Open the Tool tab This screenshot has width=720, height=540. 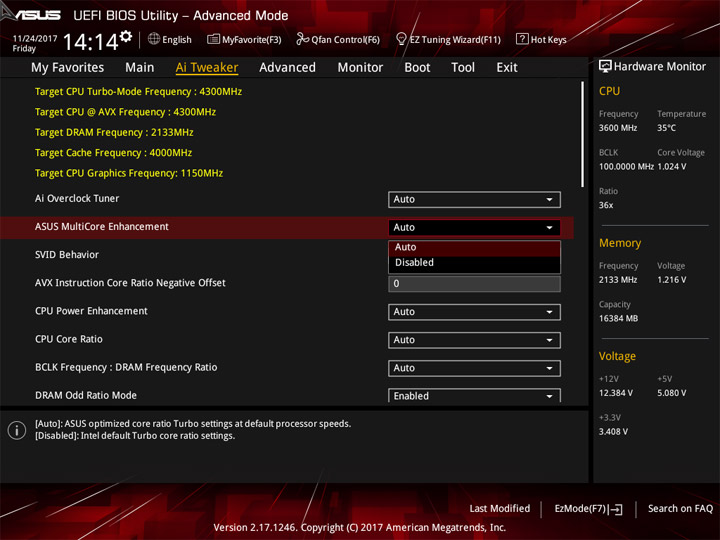463,68
